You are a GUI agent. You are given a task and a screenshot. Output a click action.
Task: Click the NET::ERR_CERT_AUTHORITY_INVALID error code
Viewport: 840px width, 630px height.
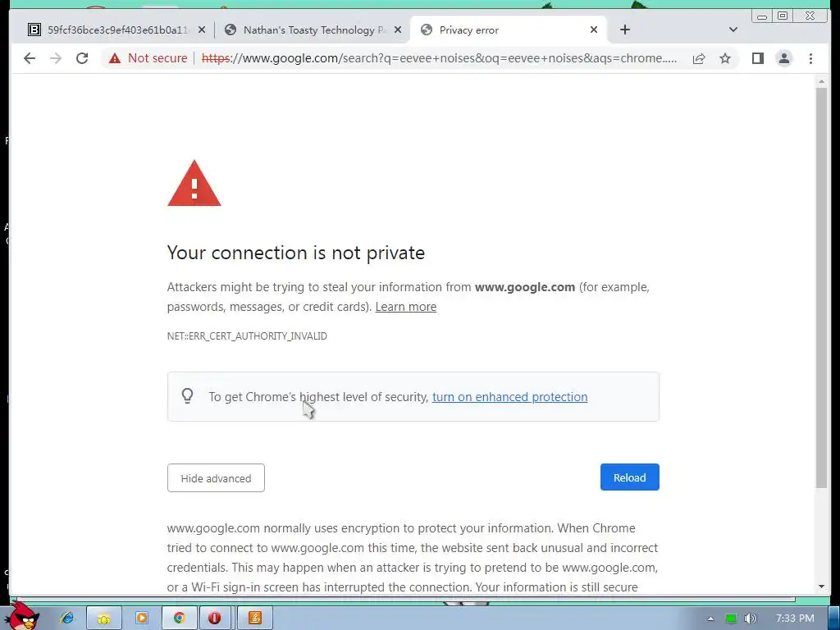tap(247, 336)
